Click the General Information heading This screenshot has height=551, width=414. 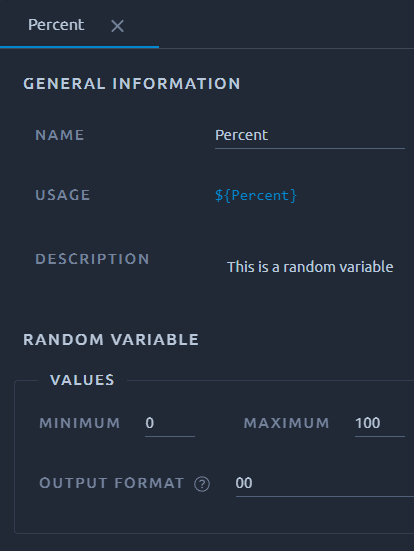tap(132, 84)
